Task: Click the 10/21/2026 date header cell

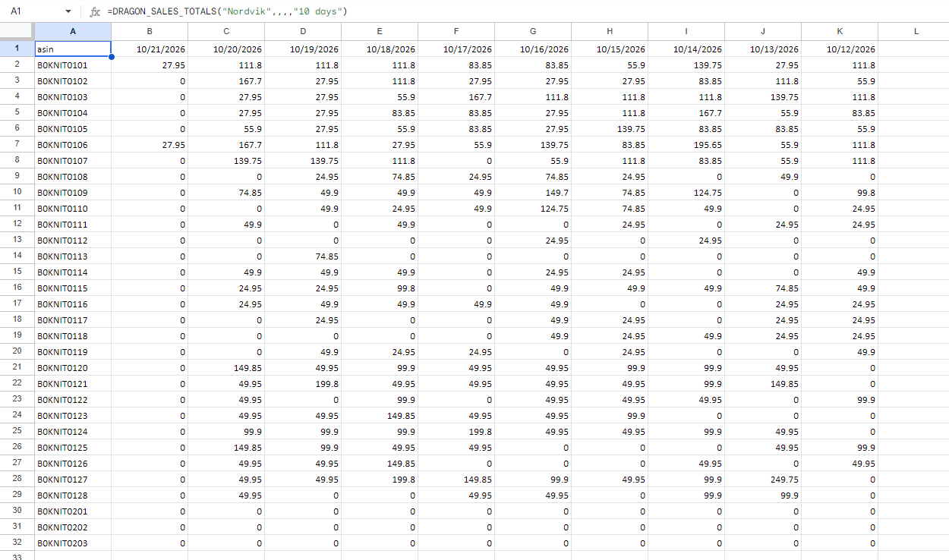Action: 150,49
